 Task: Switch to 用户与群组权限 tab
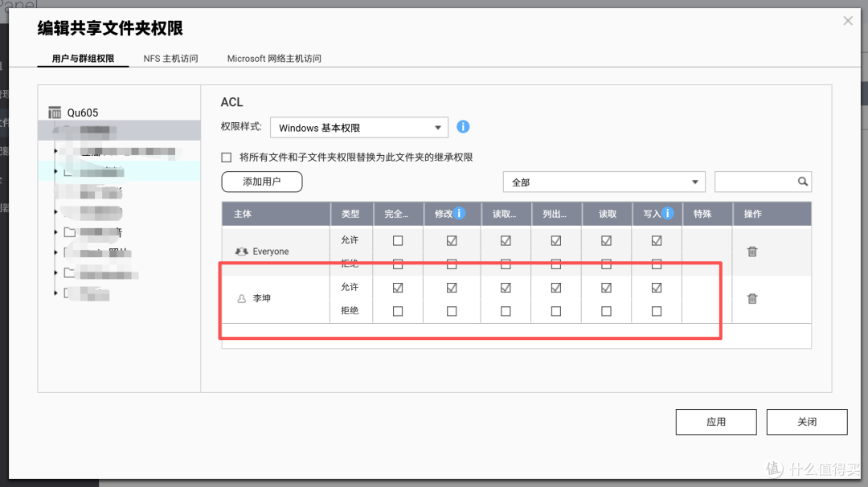tap(83, 58)
